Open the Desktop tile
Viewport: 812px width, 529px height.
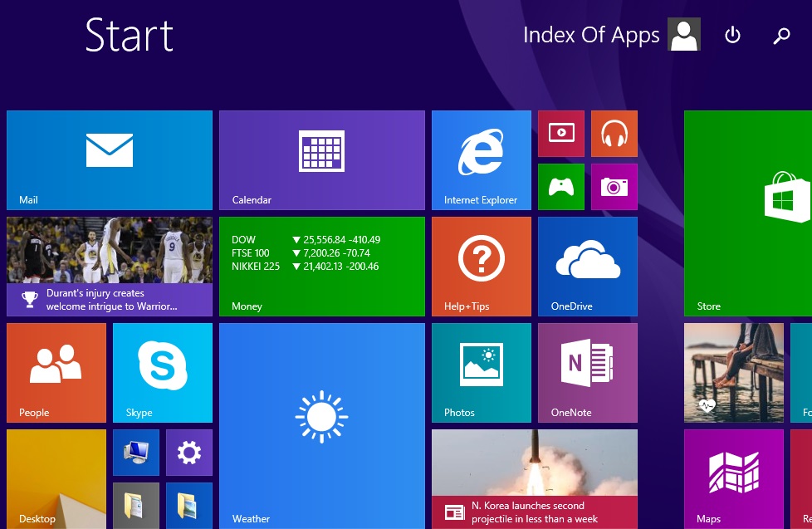click(56, 479)
